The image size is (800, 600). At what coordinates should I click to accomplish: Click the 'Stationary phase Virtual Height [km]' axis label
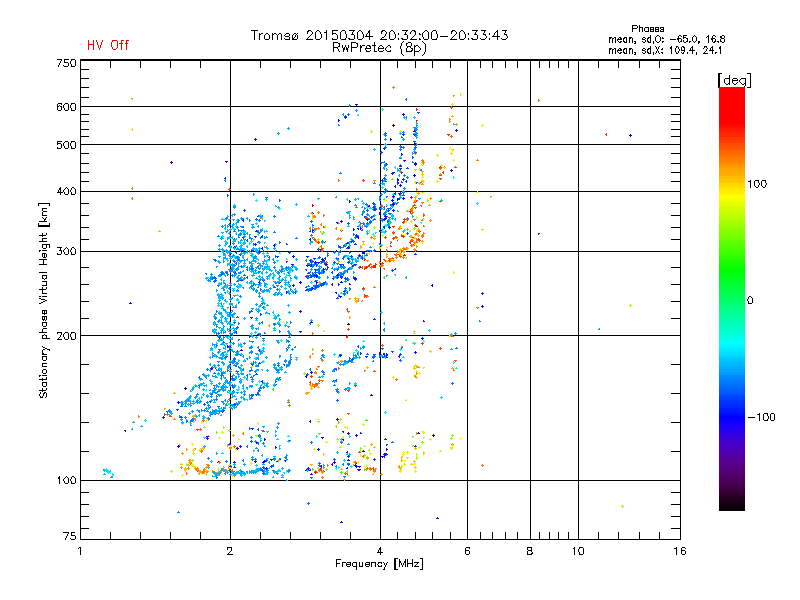pyautogui.click(x=44, y=301)
